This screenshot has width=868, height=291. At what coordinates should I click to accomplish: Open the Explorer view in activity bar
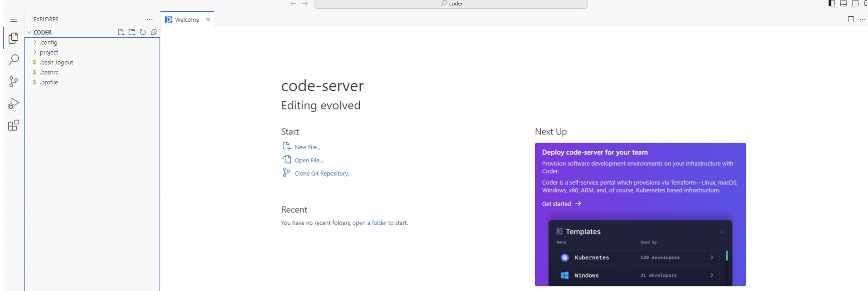pos(14,38)
